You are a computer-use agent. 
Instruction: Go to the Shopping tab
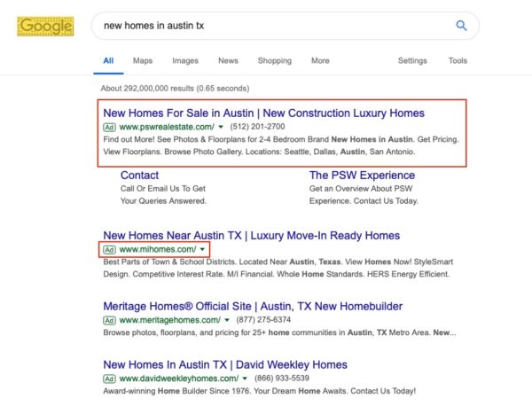[275, 61]
